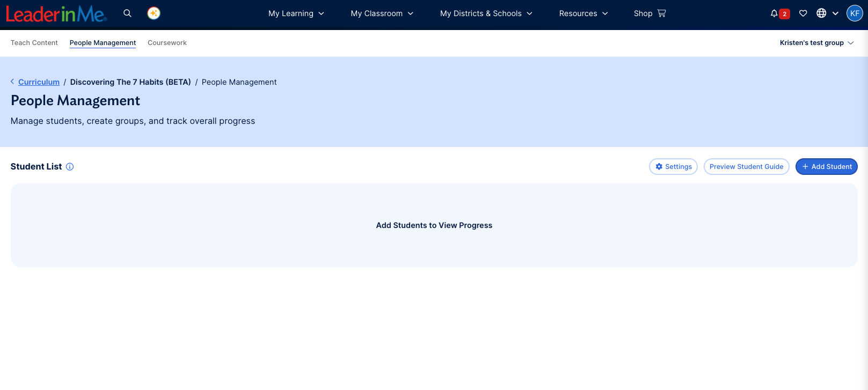Open the search magnifier icon
868x390 pixels.
pyautogui.click(x=127, y=13)
